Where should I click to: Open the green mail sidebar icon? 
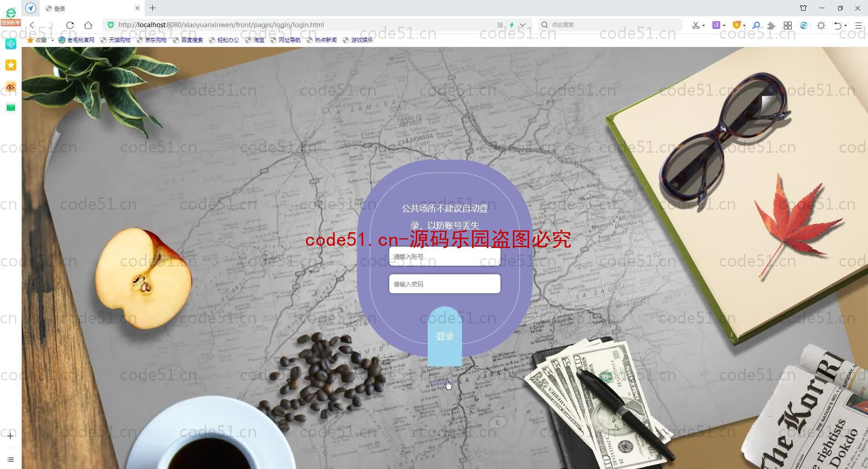click(11, 108)
